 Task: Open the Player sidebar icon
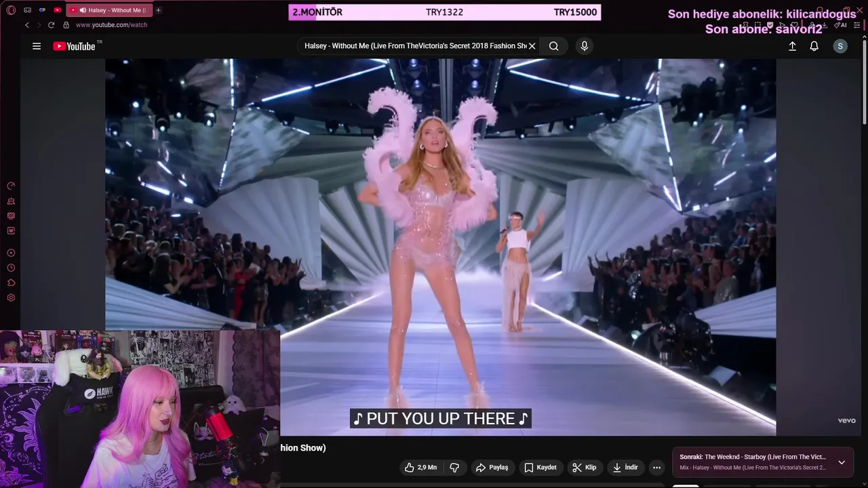click(x=11, y=253)
